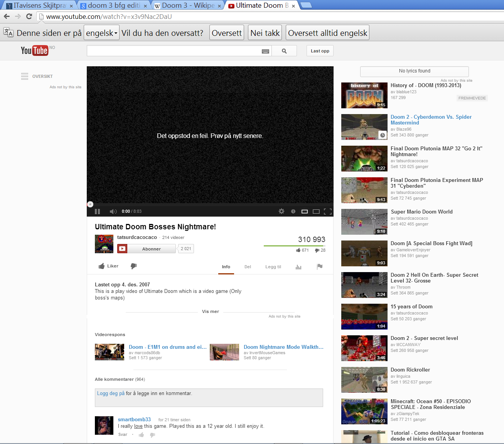Open the engelsk language dropdown
Image resolution: width=504 pixels, height=444 pixels.
click(x=101, y=33)
